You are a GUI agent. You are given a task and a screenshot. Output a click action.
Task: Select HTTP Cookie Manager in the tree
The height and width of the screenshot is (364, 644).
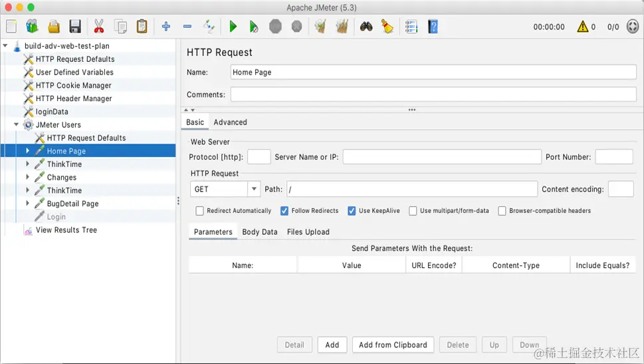[x=74, y=86]
